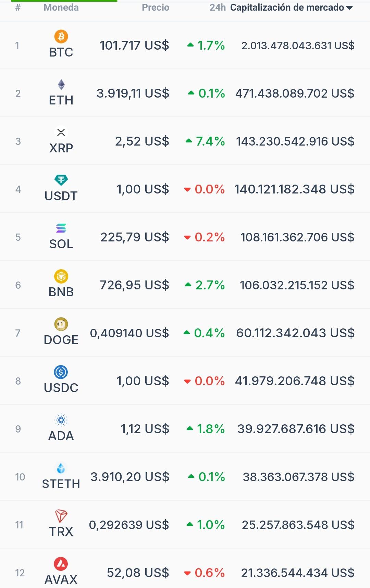Sort by Capitalización de mercado dropdown arrow
Viewport: 370px width, 588px height.
[x=349, y=8]
